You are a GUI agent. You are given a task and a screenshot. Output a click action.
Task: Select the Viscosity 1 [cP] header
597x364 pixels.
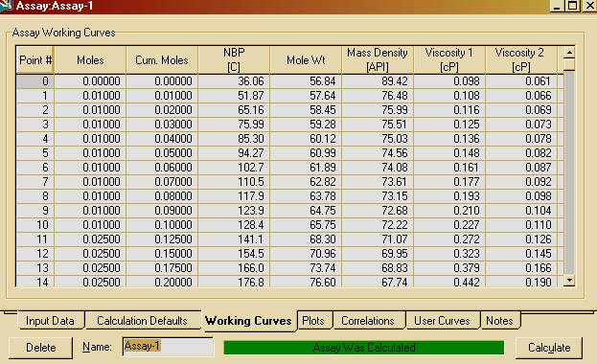tap(449, 59)
